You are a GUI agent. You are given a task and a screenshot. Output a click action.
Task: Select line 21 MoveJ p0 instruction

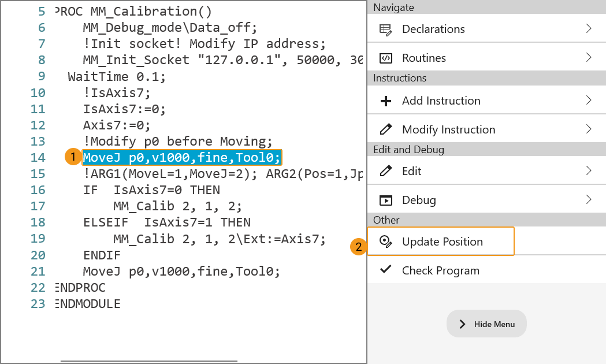click(x=181, y=272)
